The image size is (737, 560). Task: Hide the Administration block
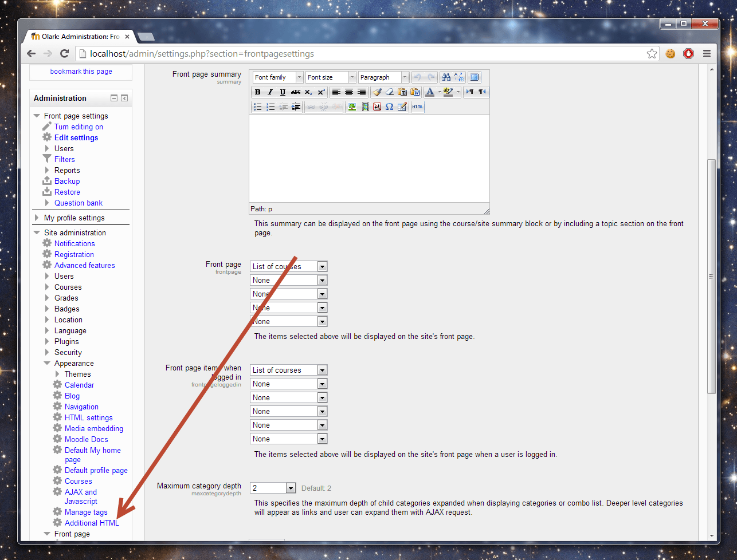click(114, 98)
